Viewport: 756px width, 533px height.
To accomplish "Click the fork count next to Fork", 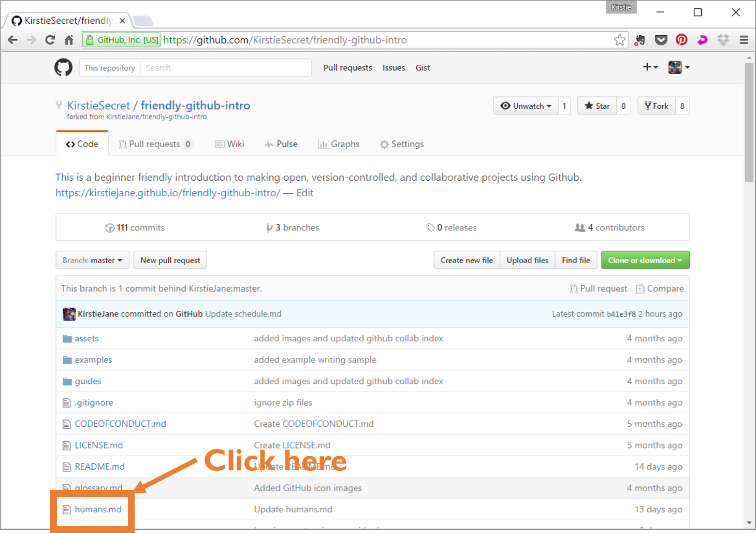I will (682, 106).
